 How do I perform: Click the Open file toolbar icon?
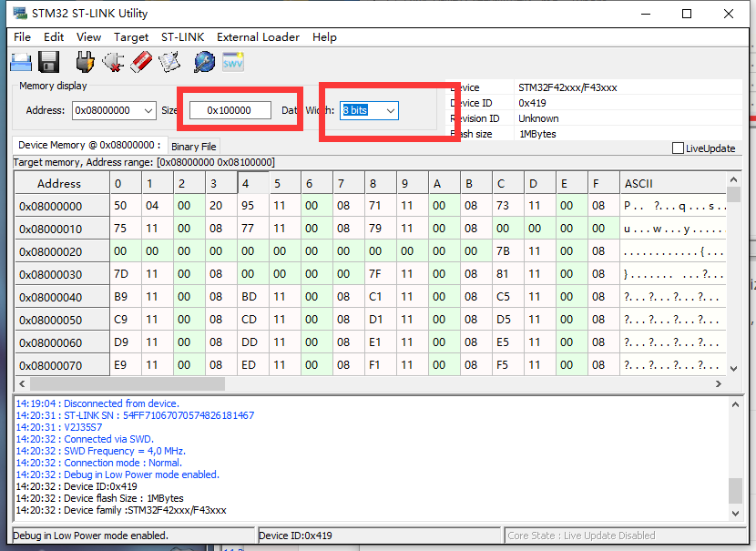point(21,62)
